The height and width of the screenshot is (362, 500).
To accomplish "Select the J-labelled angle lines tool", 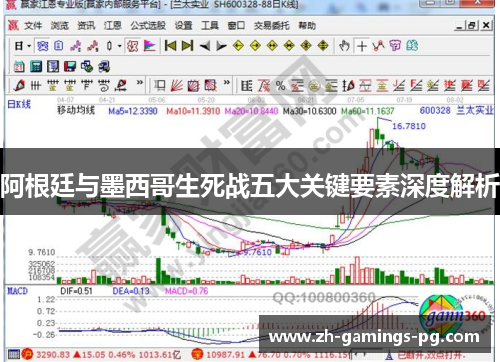I will [399, 86].
